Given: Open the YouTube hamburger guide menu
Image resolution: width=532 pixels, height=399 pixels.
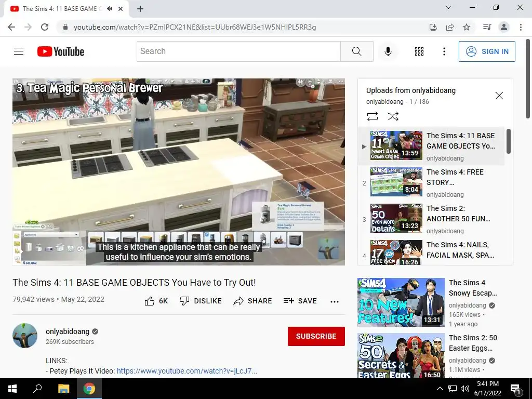Looking at the screenshot, I should (x=19, y=51).
